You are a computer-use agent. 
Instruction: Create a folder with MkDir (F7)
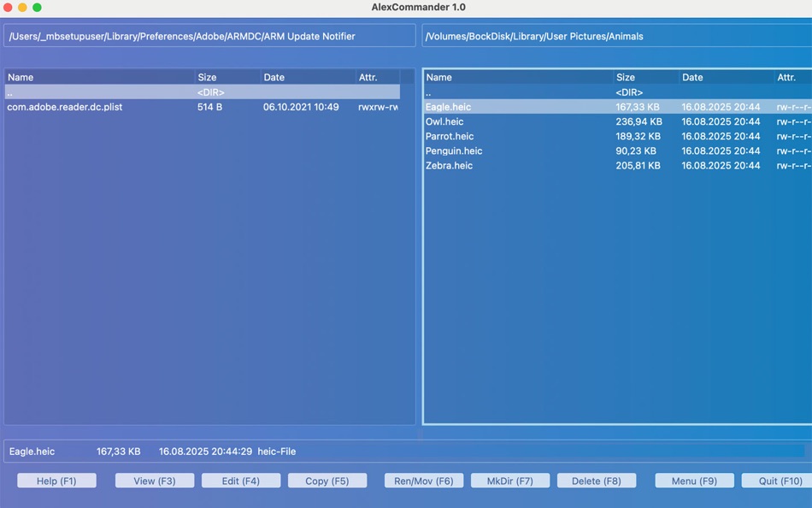[x=510, y=480]
